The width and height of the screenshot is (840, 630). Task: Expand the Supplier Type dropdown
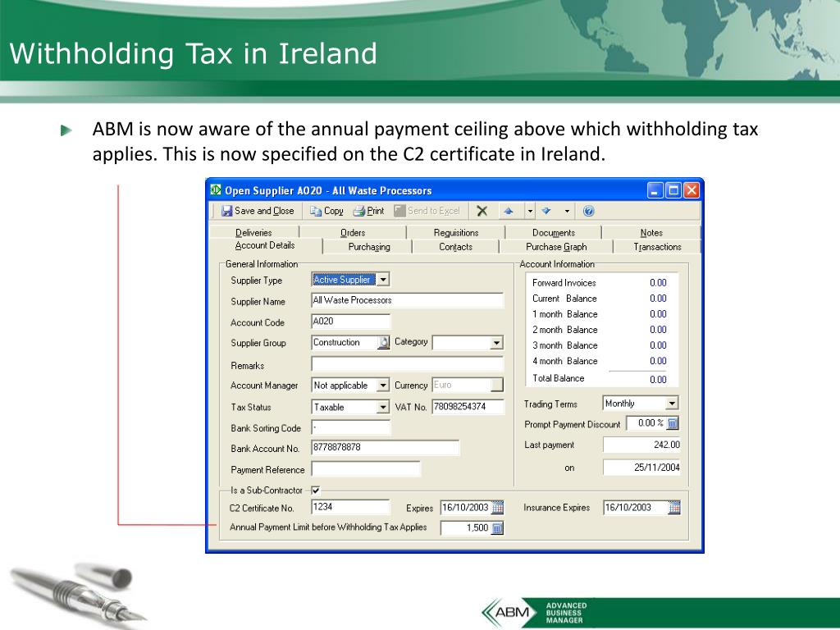383,280
